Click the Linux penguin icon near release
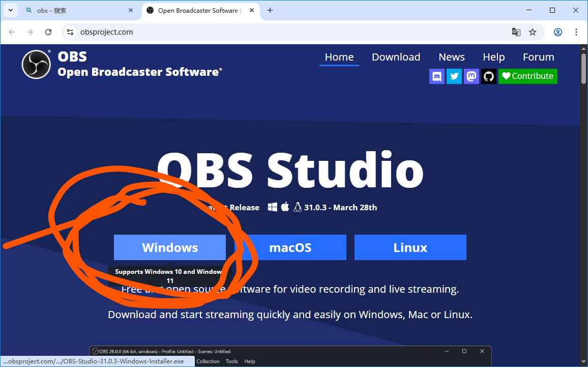This screenshot has height=367, width=588. [x=298, y=207]
